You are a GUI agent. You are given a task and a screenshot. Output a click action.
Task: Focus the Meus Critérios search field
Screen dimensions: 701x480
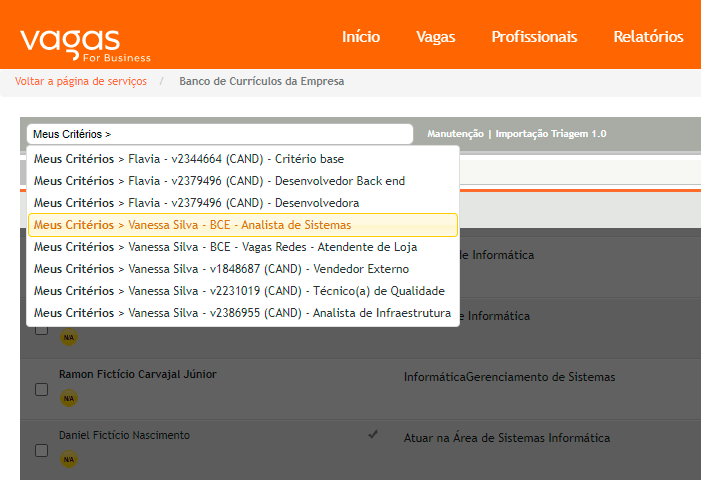pyautogui.click(x=220, y=134)
